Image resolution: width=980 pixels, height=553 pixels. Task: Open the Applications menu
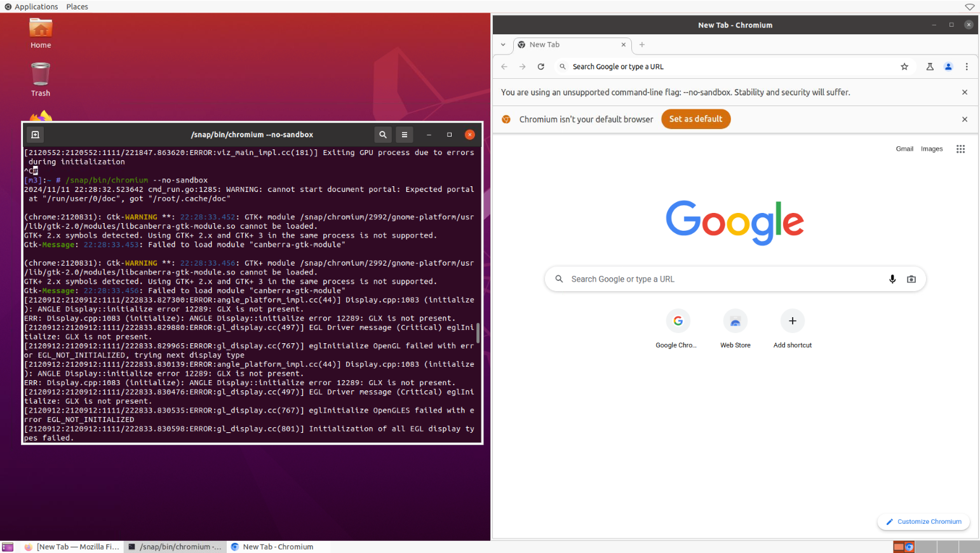pyautogui.click(x=31, y=6)
